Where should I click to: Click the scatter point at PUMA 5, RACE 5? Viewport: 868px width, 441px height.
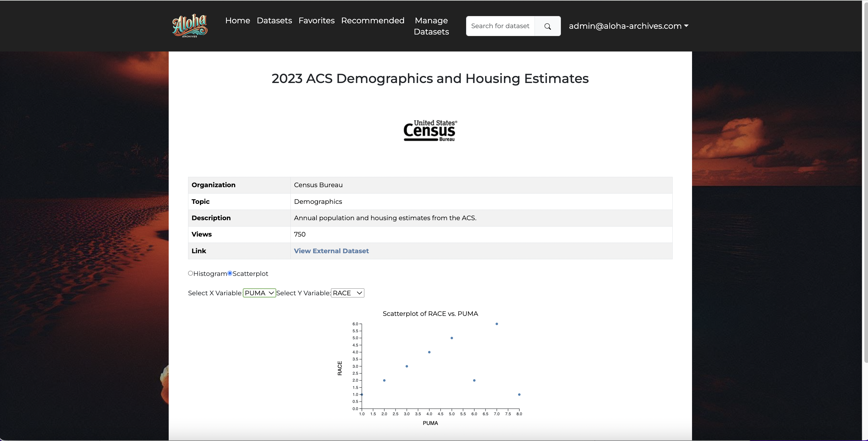[x=452, y=338]
